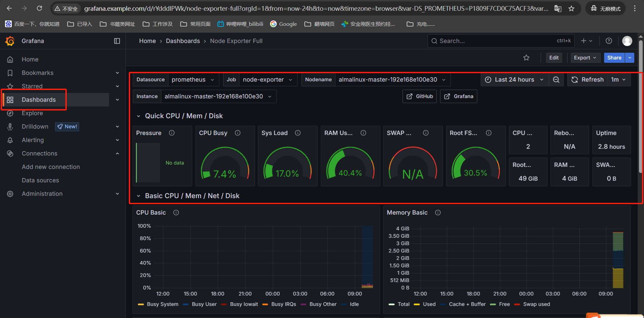Click the Root FS panel info icon
The height and width of the screenshot is (318, 644).
(x=489, y=133)
